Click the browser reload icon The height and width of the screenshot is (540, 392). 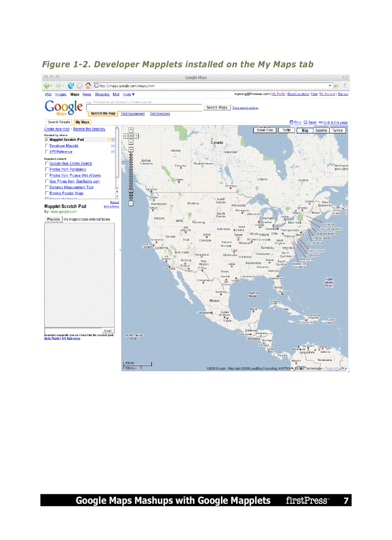coord(71,86)
